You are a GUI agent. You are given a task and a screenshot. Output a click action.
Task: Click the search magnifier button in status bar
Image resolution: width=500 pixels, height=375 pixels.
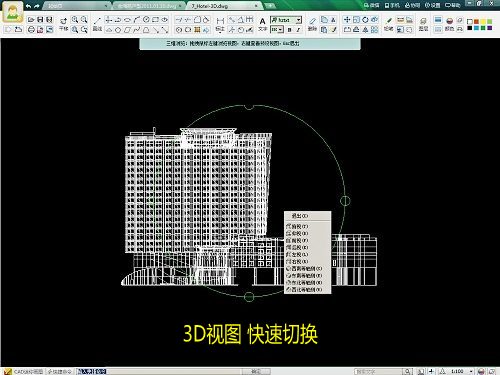407,371
